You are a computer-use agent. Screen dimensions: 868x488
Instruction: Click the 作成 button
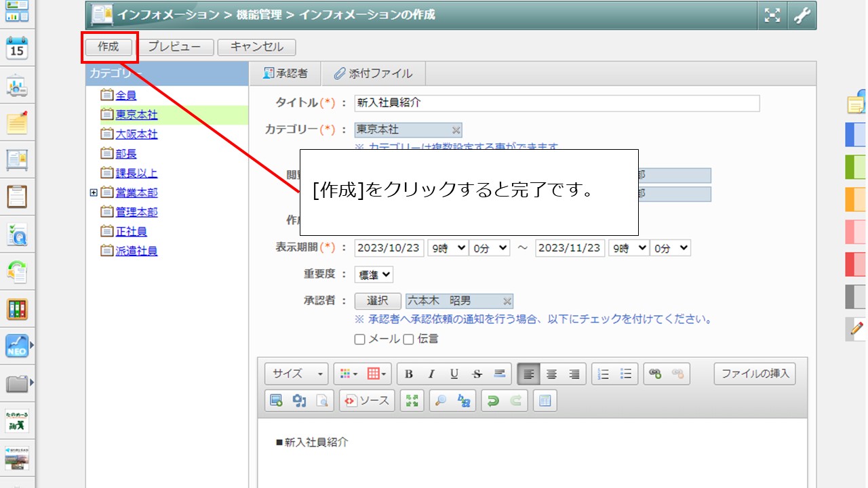108,47
